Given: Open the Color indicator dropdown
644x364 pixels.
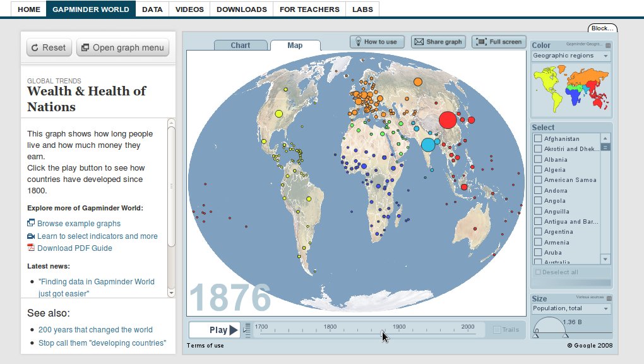Looking at the screenshot, I should click(x=571, y=56).
